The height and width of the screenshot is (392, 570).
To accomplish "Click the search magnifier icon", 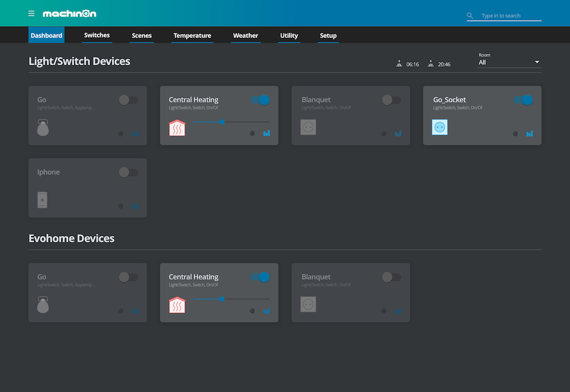I will click(470, 16).
